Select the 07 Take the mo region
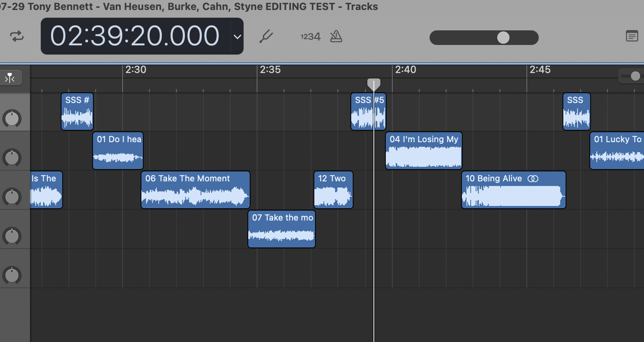 tap(282, 229)
